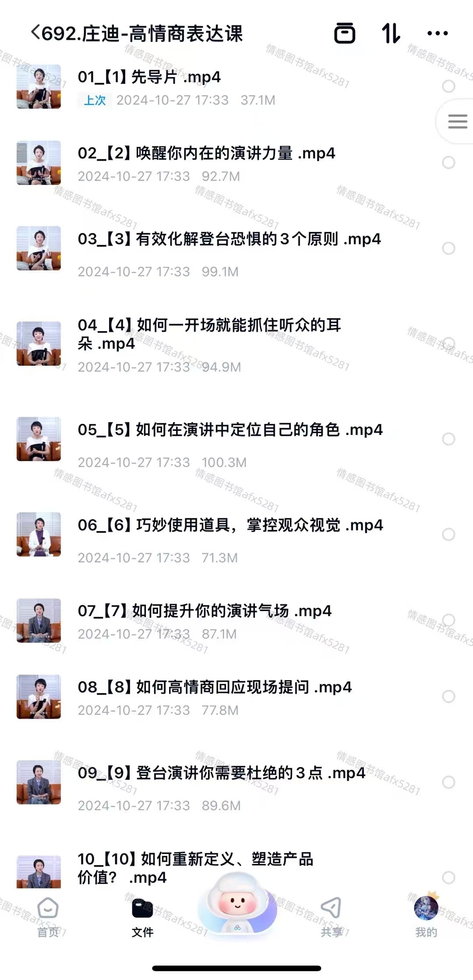Open the transfer list box icon
This screenshot has height=980, width=473.
(345, 33)
